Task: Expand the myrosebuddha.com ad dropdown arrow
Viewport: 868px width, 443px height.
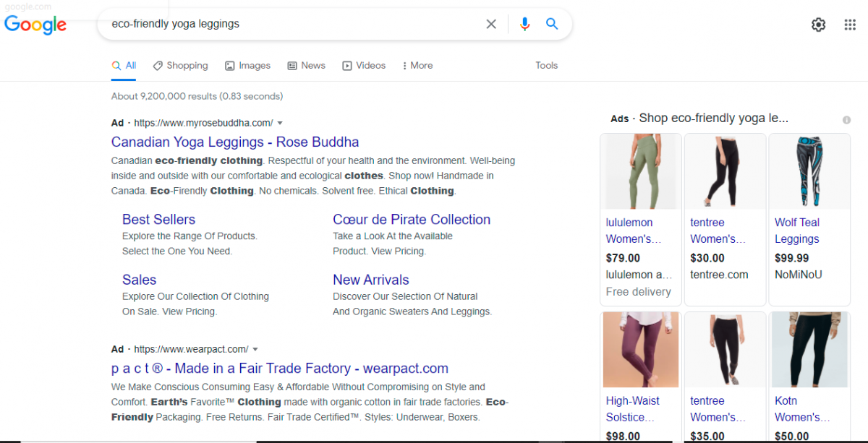Action: pos(280,123)
